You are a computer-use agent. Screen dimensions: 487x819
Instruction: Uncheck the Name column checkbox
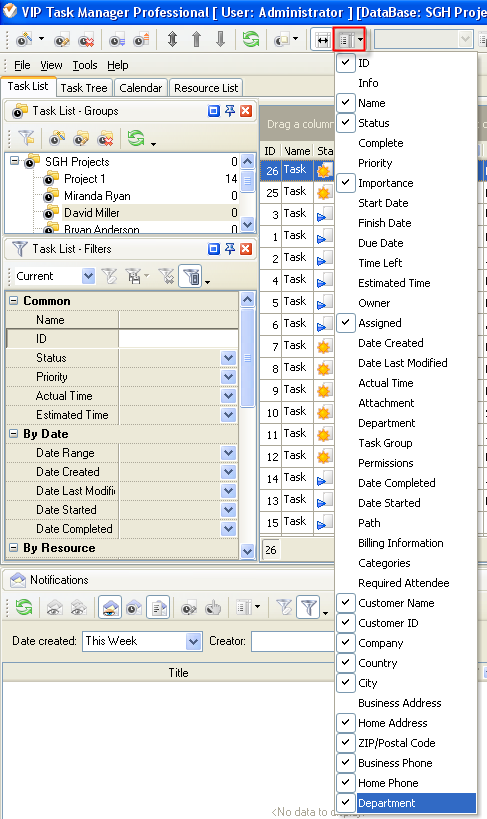346,103
